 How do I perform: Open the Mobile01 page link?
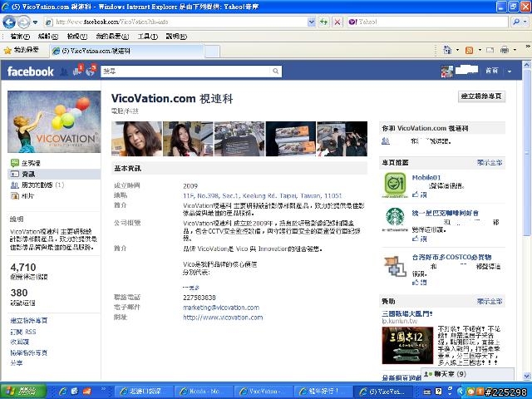[426, 177]
